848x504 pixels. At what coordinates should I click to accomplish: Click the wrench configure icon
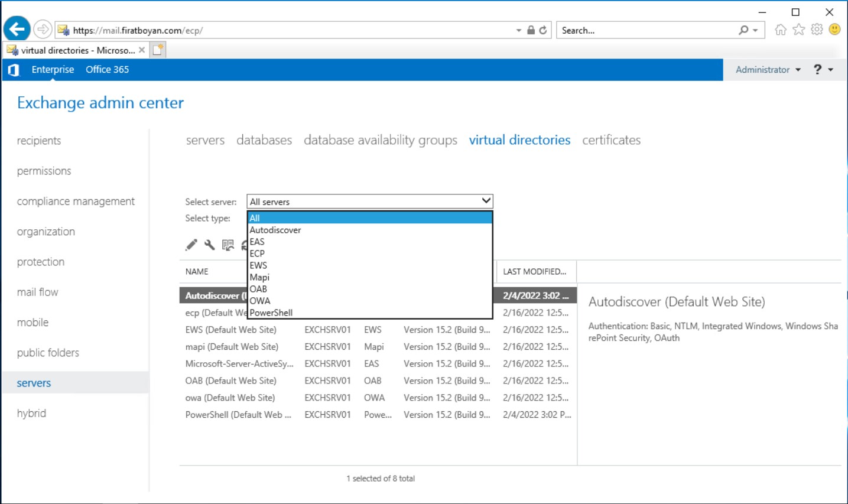tap(210, 245)
